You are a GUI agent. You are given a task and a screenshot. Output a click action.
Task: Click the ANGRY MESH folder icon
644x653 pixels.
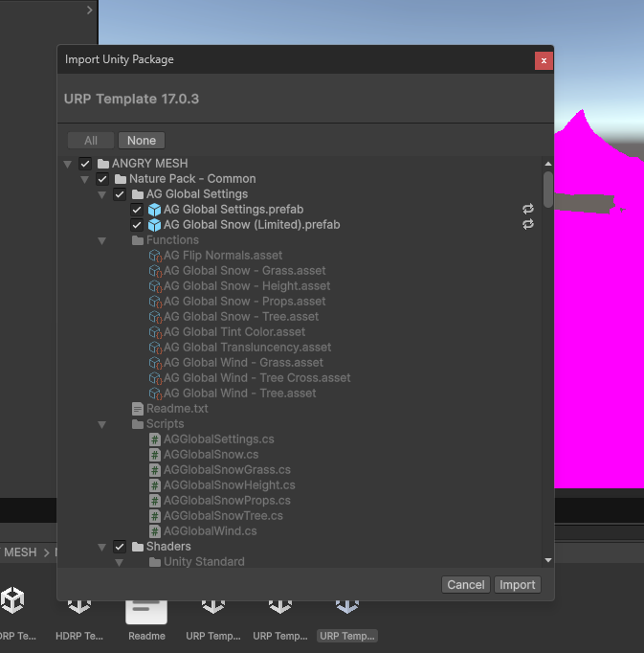[x=103, y=163]
